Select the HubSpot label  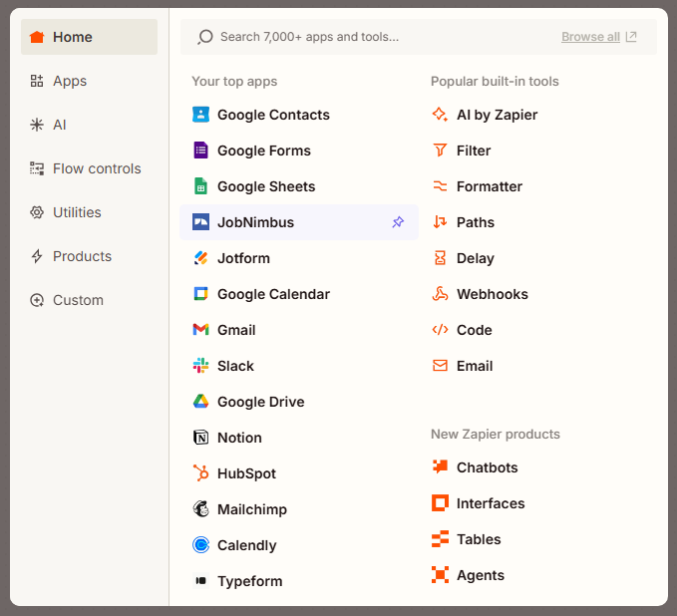(246, 473)
